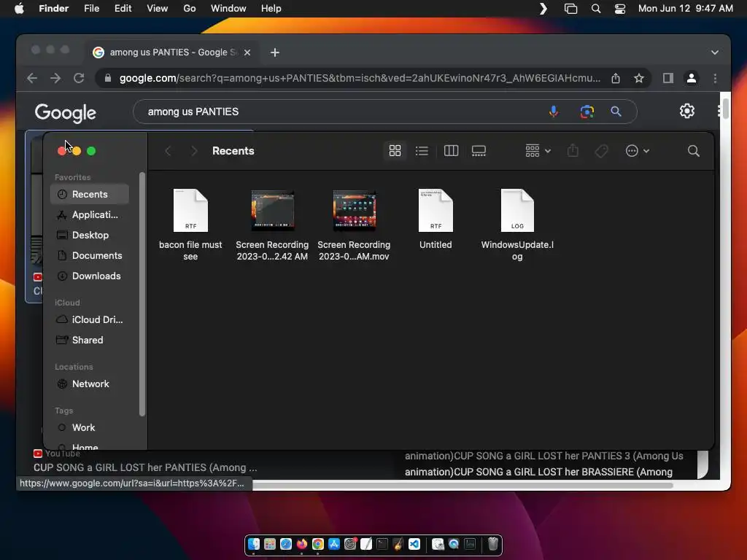Open Visual Studio Code from Dock
The image size is (747, 560).
pos(414,544)
